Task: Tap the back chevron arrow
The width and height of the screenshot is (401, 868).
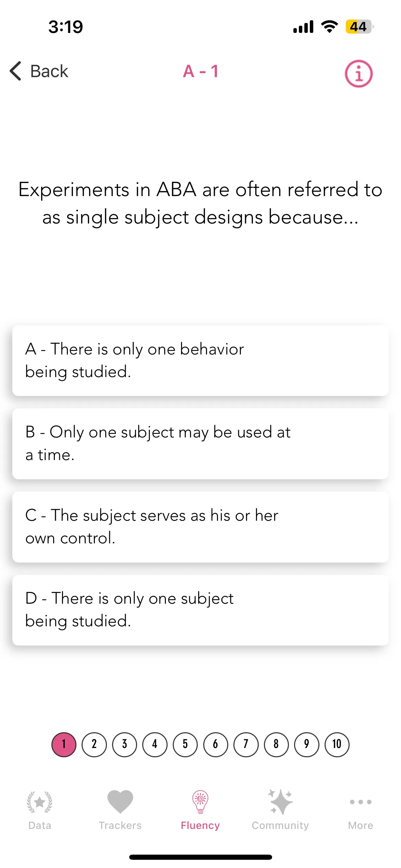Action: click(16, 71)
